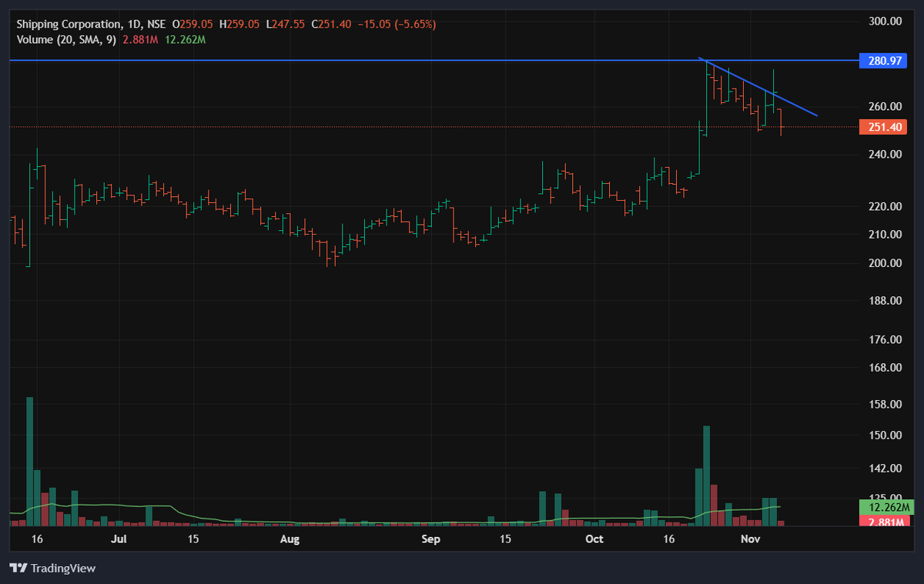Click the 300.00 price axis label
Viewport: 924px width, 584px height.
pos(884,21)
